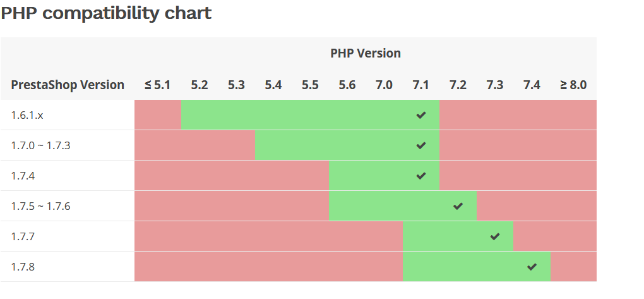Click the "PrestaShop Version" column header
The width and height of the screenshot is (644, 299).
click(68, 85)
